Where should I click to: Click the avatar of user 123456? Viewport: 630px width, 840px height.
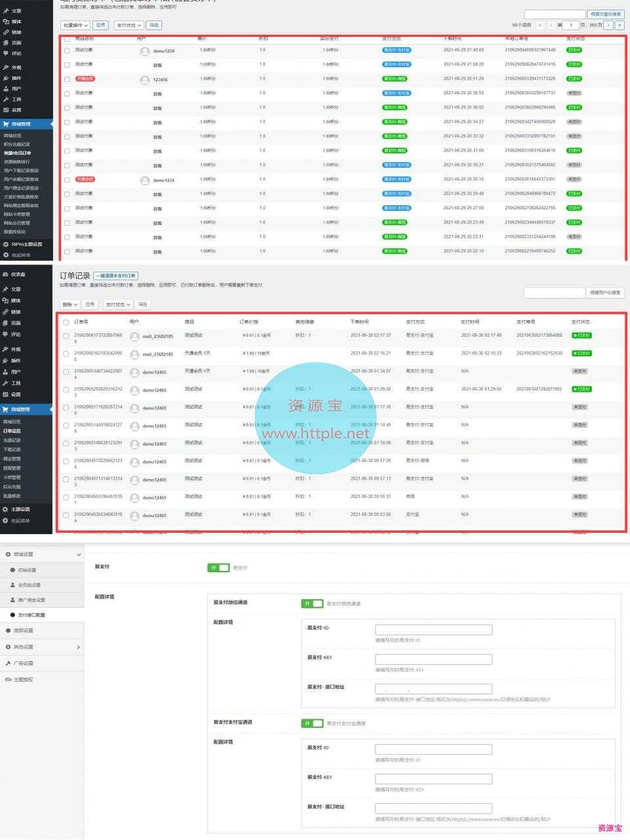pyautogui.click(x=145, y=79)
